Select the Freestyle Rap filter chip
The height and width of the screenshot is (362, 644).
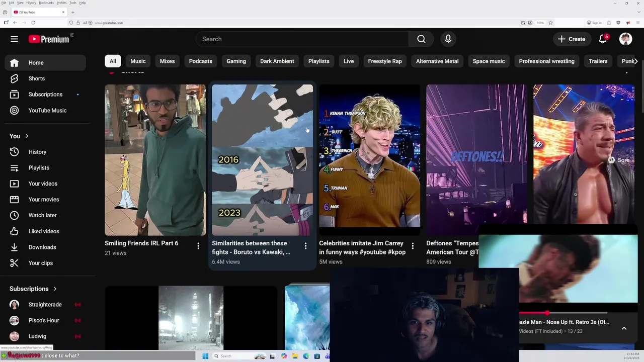(x=385, y=61)
